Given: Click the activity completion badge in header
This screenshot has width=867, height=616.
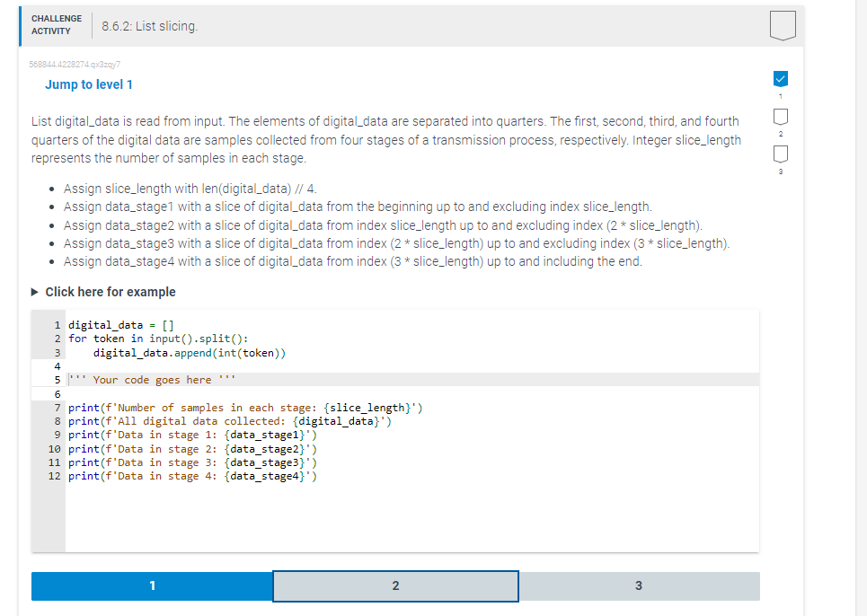Looking at the screenshot, I should pos(783,25).
